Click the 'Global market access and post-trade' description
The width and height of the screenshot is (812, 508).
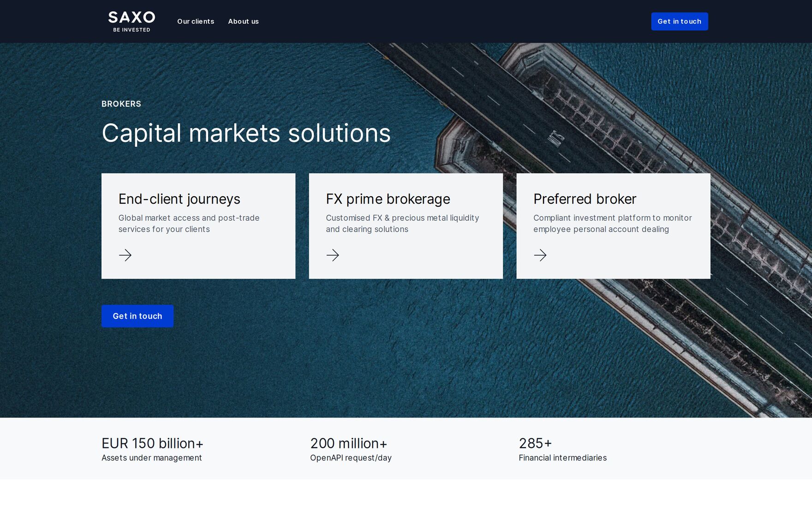189,224
